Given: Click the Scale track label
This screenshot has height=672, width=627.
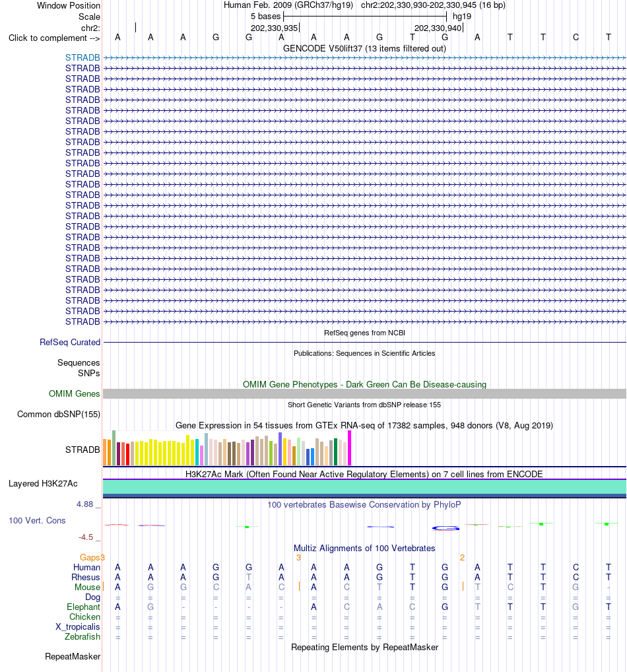Looking at the screenshot, I should [89, 17].
